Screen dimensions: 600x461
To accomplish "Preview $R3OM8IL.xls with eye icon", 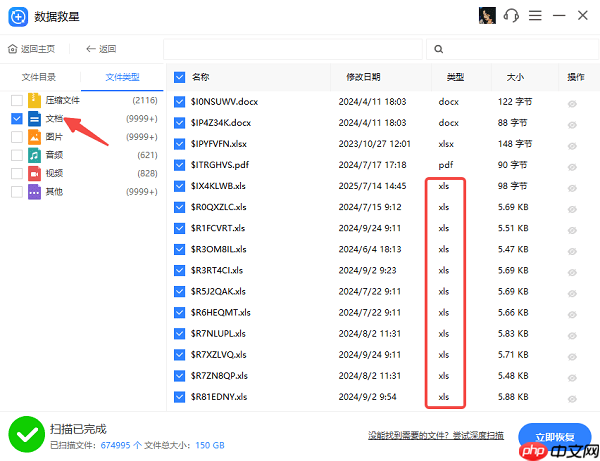I will pyautogui.click(x=572, y=251).
